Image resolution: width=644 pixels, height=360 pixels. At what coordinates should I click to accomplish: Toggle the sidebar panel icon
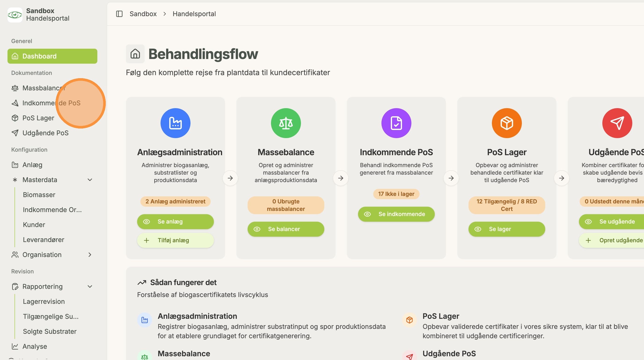[119, 14]
